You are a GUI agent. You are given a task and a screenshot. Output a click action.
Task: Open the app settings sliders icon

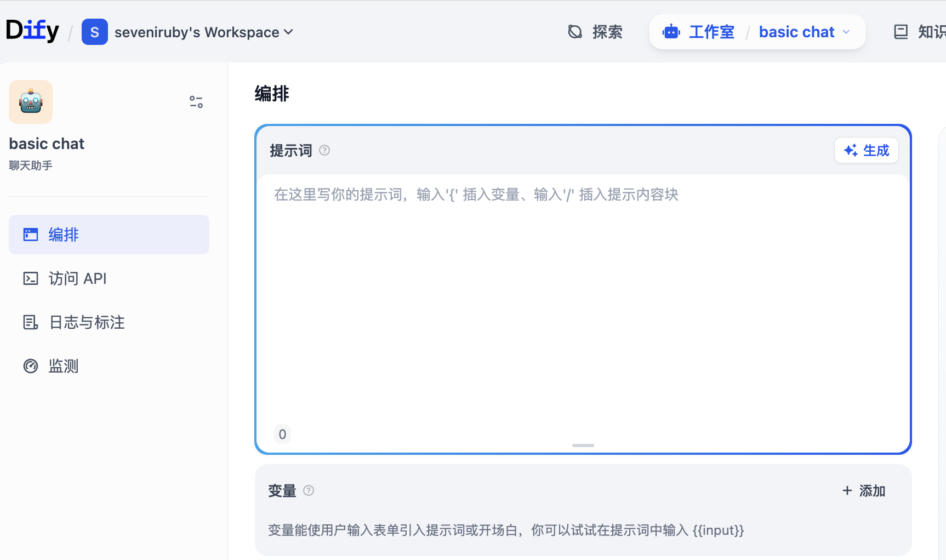(x=196, y=102)
